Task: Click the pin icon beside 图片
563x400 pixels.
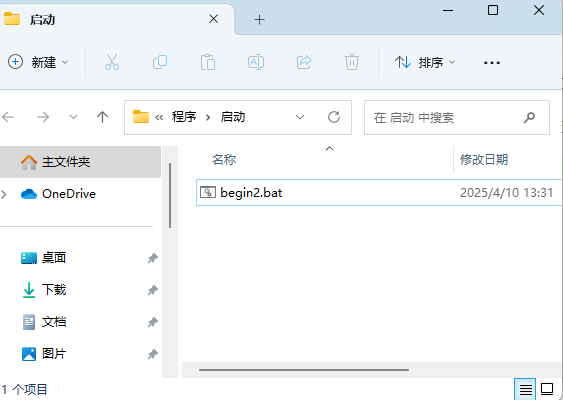Action: pos(153,354)
